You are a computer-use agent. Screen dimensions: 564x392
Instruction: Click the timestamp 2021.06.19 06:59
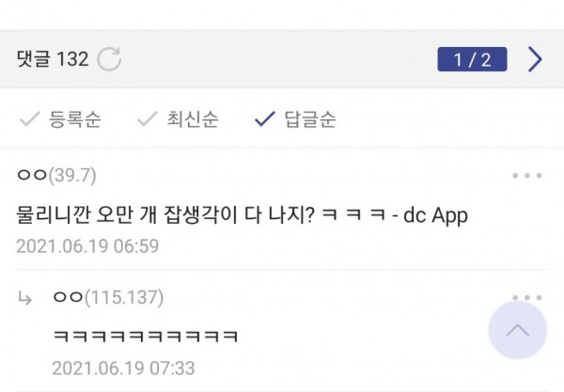point(87,246)
